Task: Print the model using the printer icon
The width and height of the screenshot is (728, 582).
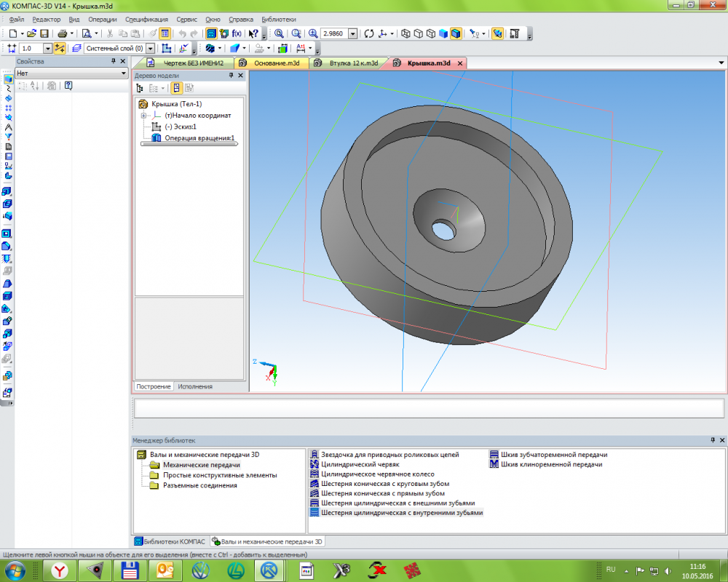Action: pos(62,33)
